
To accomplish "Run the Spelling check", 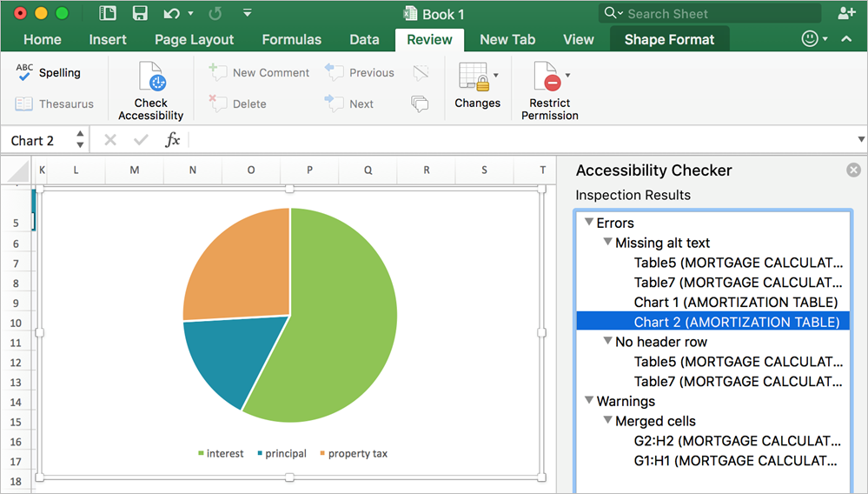I will pyautogui.click(x=48, y=72).
